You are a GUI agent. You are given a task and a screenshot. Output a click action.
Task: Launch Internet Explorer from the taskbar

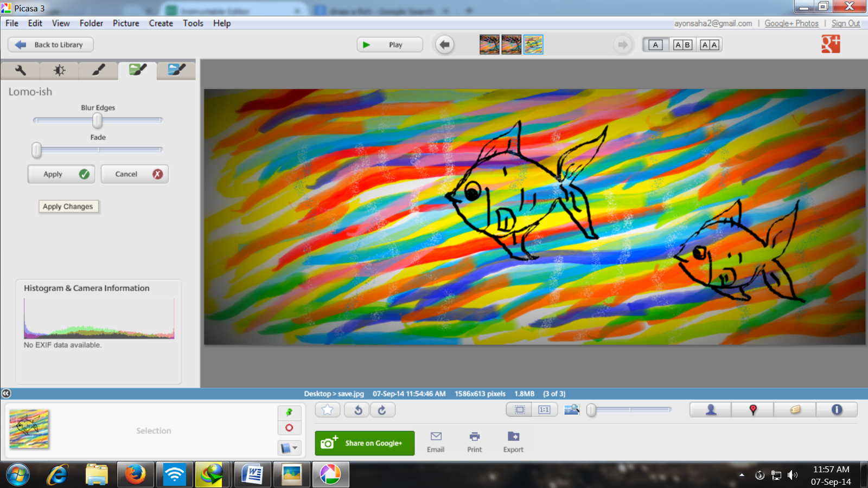tap(57, 475)
